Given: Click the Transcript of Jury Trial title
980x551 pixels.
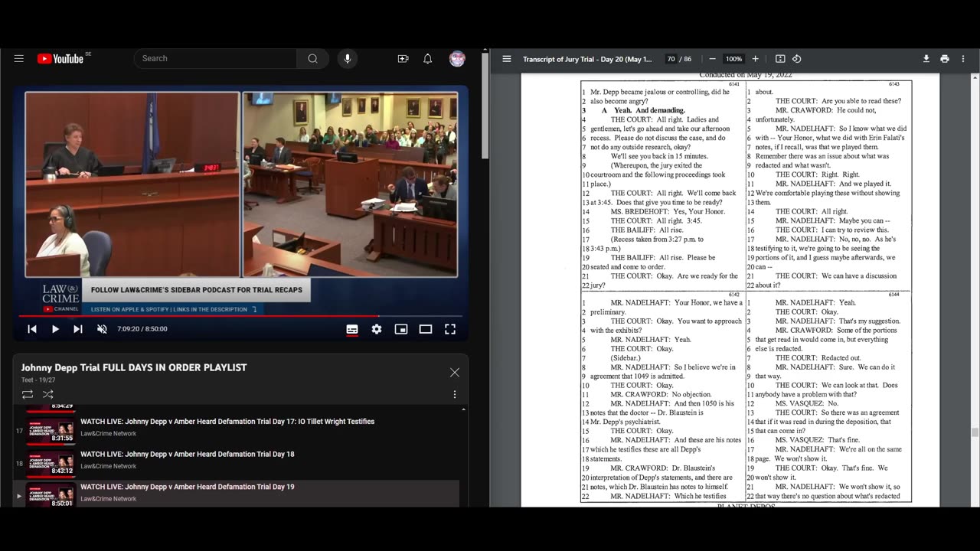Looking at the screenshot, I should click(x=587, y=59).
